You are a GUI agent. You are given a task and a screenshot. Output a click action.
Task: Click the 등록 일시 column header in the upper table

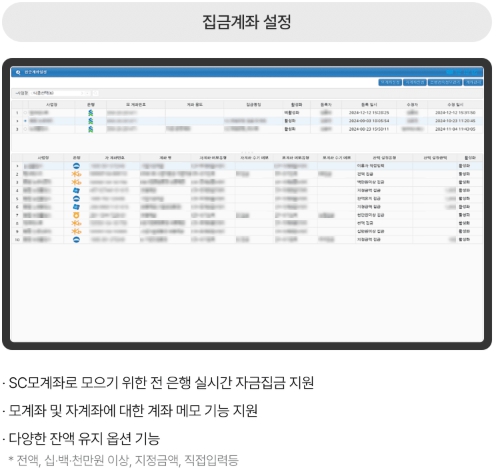coord(369,105)
